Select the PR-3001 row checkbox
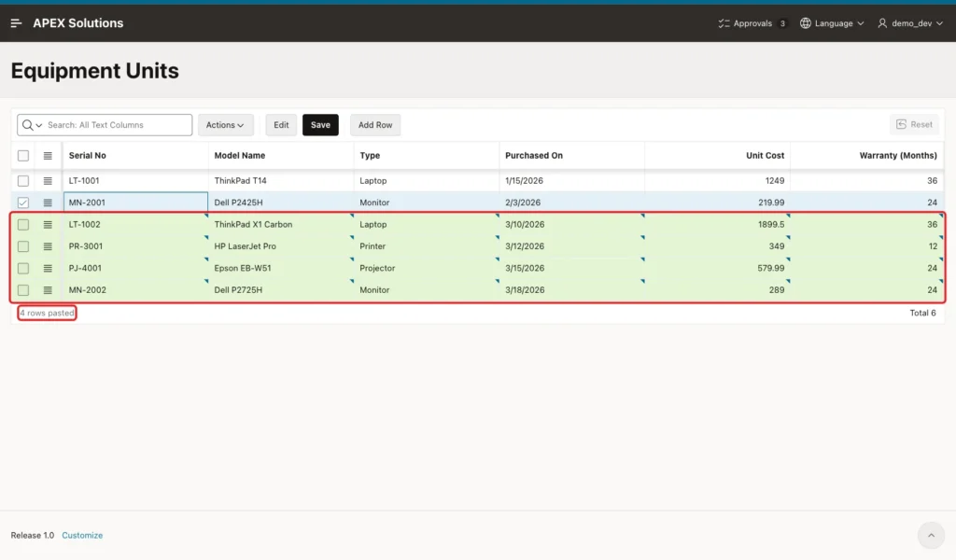 click(23, 246)
